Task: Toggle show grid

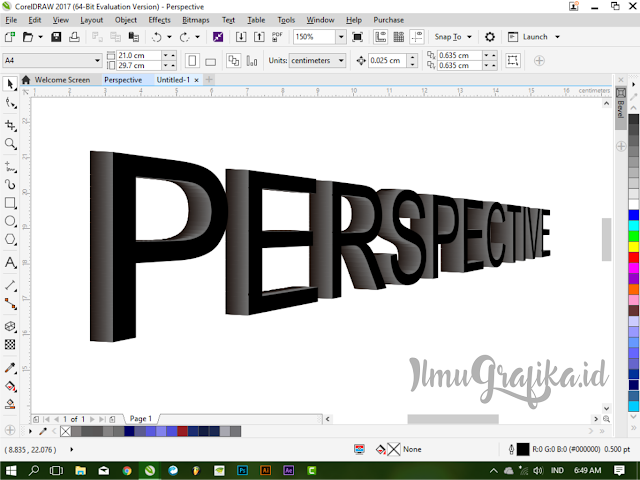Action: [x=399, y=37]
